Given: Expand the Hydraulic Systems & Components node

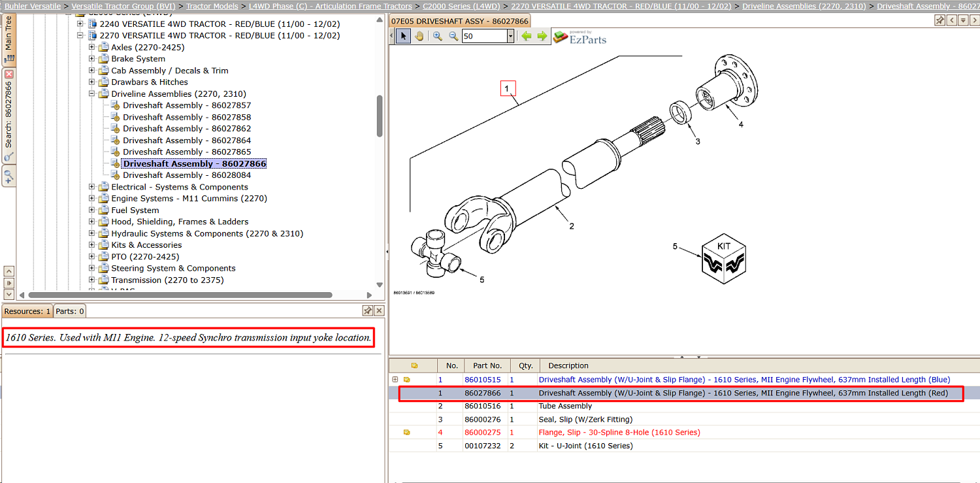Looking at the screenshot, I should point(92,233).
